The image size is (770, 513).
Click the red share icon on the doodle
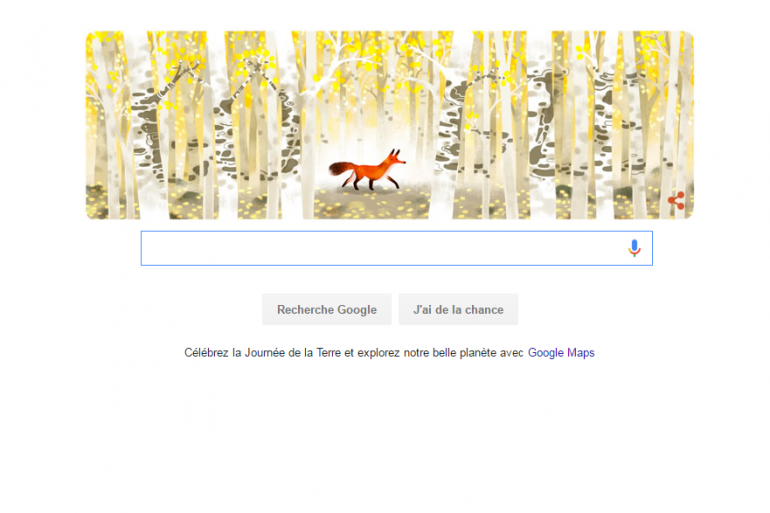(x=677, y=200)
